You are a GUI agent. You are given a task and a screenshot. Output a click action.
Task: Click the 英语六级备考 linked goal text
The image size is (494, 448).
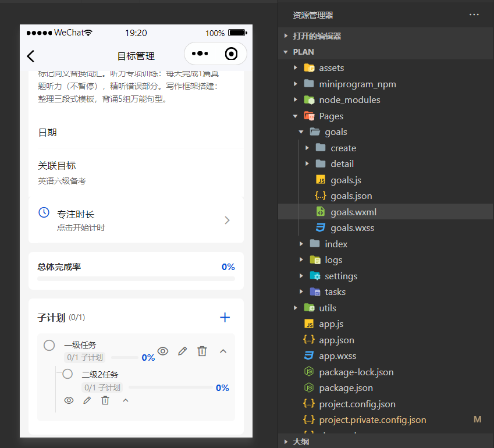click(62, 181)
